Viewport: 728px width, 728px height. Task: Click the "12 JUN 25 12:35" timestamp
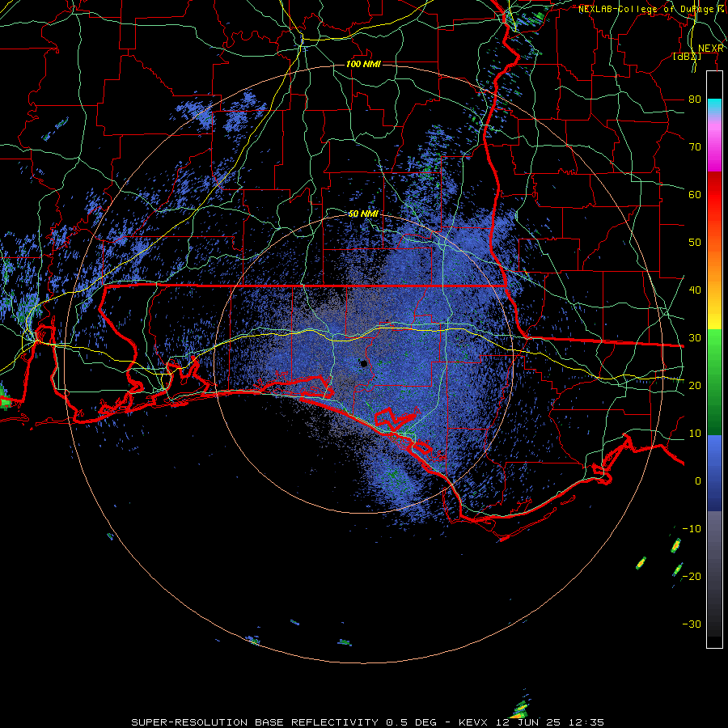[x=548, y=722]
